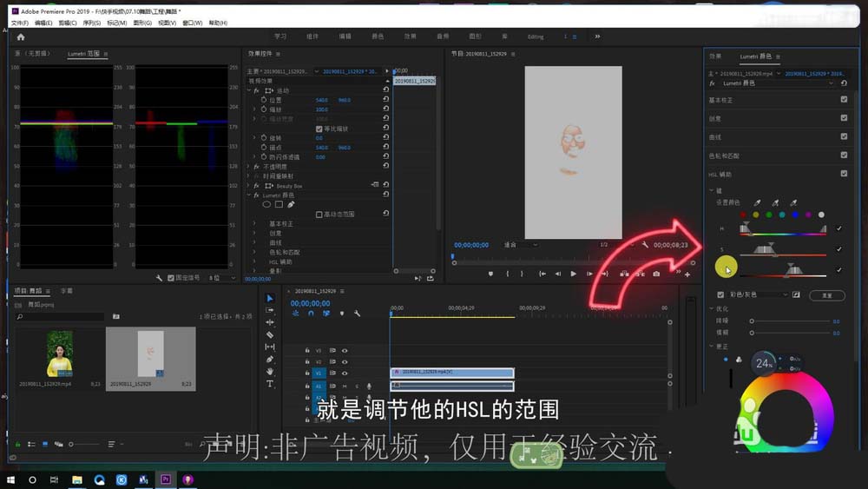Toggle the High Dynamic Range checkbox under Lumetri
The height and width of the screenshot is (489, 868).
pos(319,215)
